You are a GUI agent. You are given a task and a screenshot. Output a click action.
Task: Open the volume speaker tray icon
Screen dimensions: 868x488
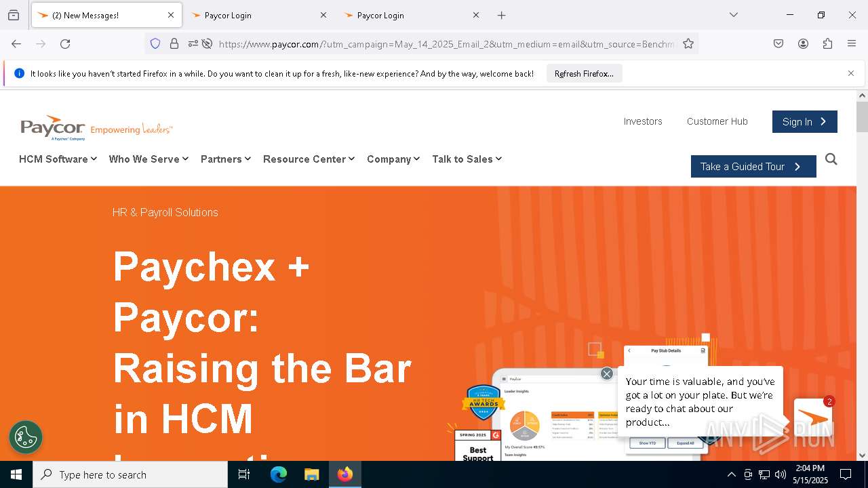tap(781, 474)
